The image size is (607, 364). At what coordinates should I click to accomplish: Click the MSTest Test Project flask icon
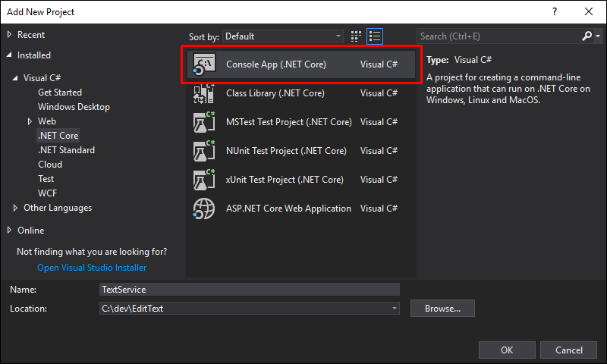click(204, 122)
